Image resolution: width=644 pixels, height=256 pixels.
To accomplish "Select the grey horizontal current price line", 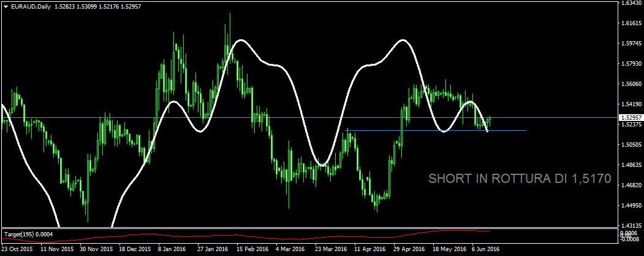I will [x=306, y=117].
